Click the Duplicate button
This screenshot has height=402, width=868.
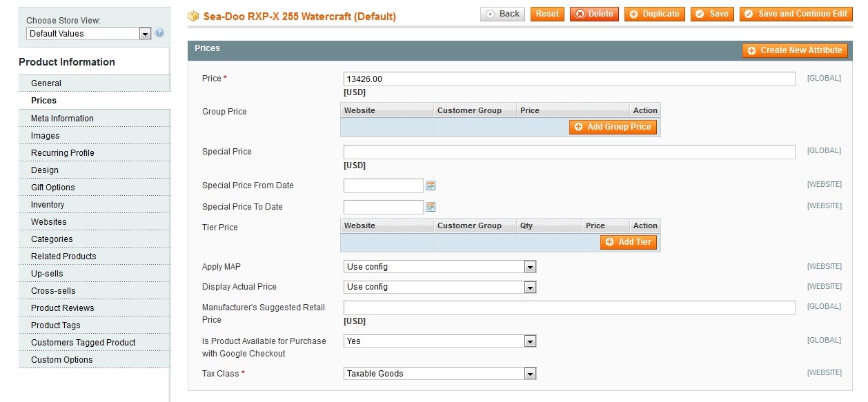(x=655, y=14)
